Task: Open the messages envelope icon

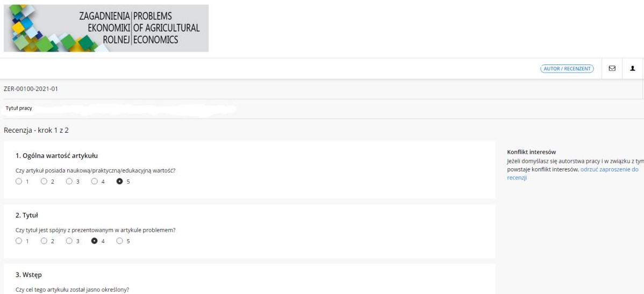Action: (612, 69)
